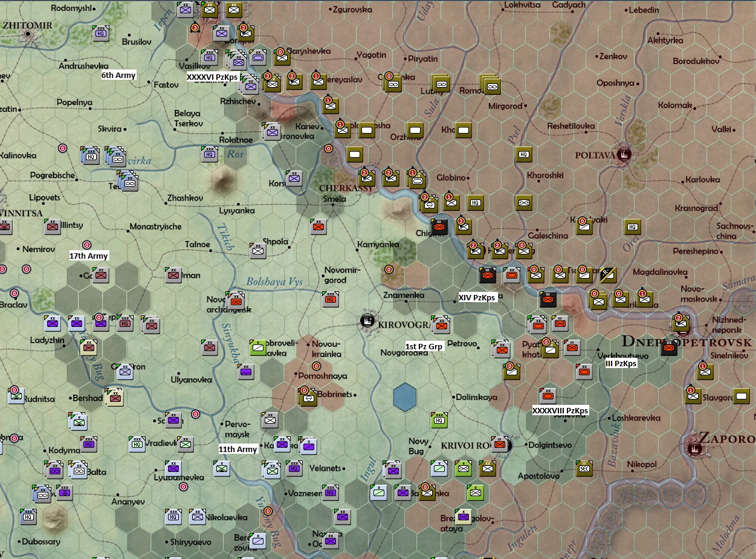Select the black regiment counter at Chigirin
The height and width of the screenshot is (559, 756).
pyautogui.click(x=439, y=227)
